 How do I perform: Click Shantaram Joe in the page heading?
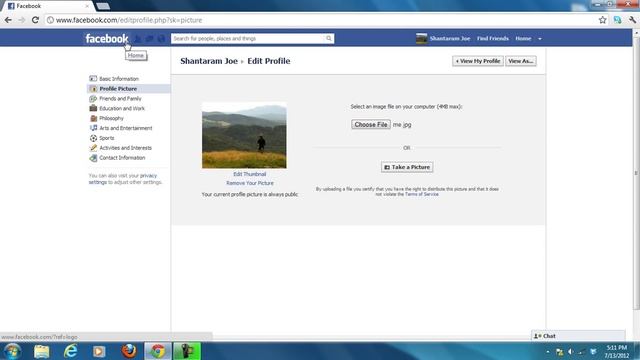coord(209,61)
